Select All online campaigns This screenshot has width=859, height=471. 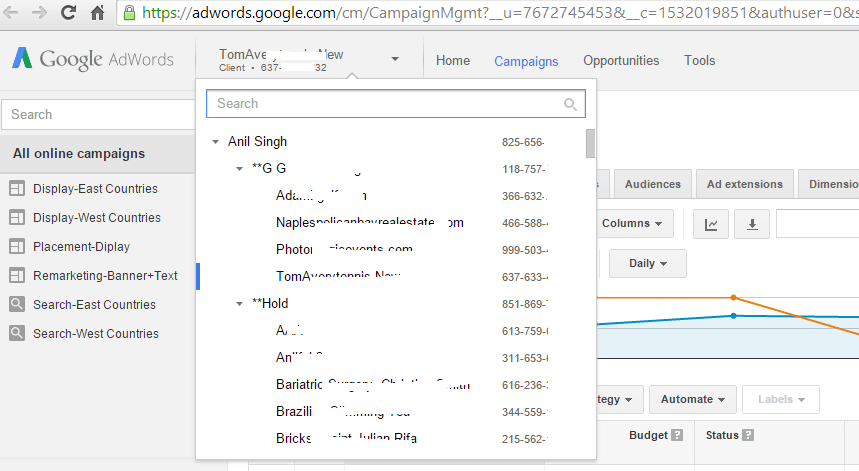click(x=79, y=154)
